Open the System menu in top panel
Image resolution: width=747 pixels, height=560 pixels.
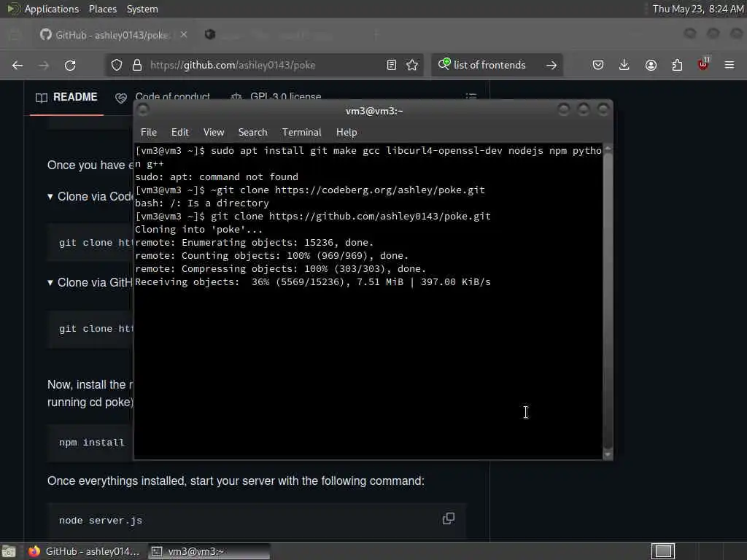[142, 9]
